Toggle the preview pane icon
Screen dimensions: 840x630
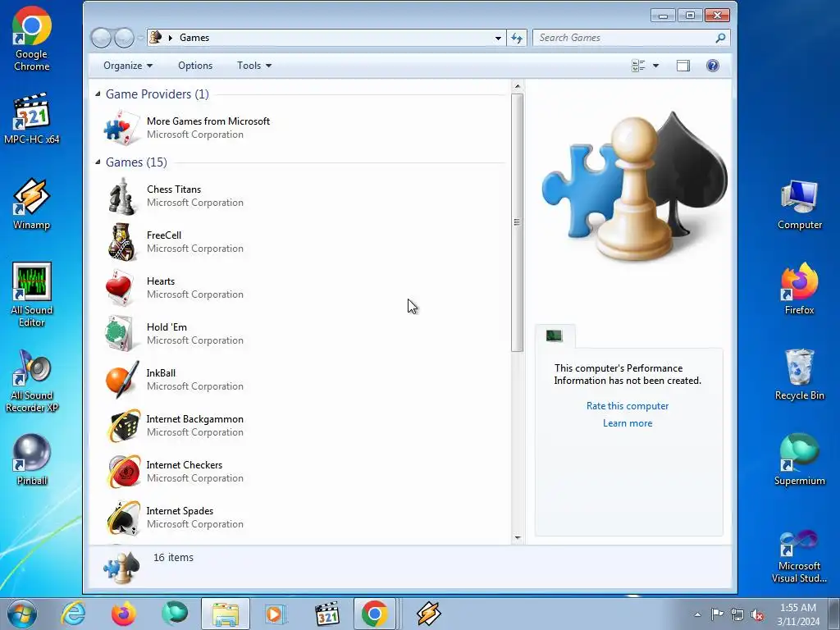pos(683,66)
